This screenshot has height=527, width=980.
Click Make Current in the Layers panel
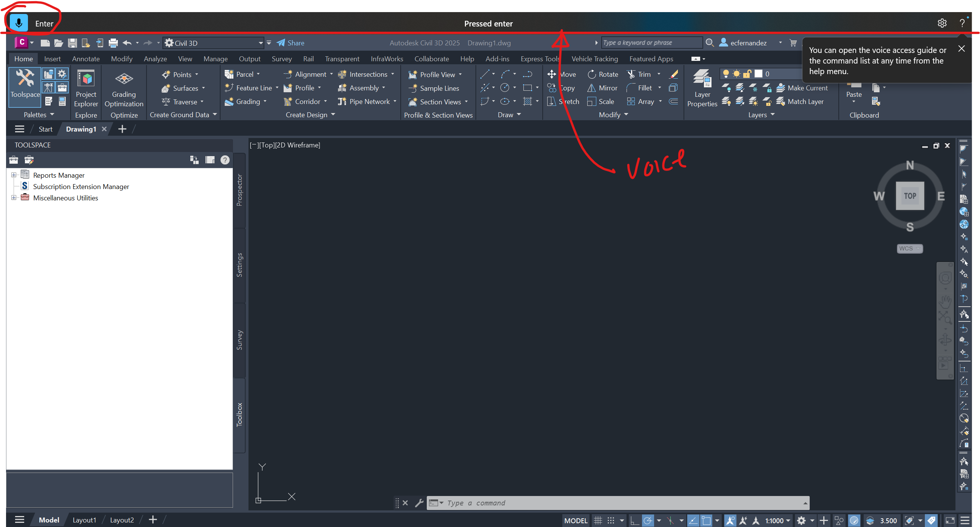pos(803,88)
